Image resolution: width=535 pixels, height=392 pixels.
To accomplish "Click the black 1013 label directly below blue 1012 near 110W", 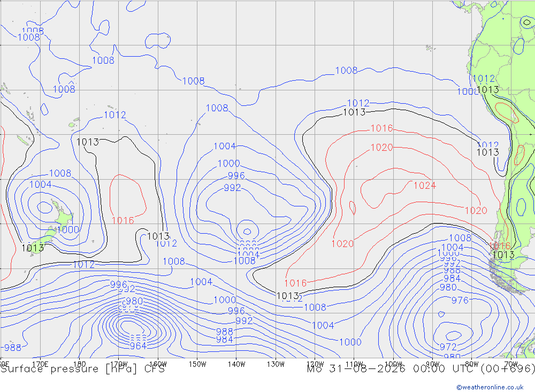I will coord(354,112).
